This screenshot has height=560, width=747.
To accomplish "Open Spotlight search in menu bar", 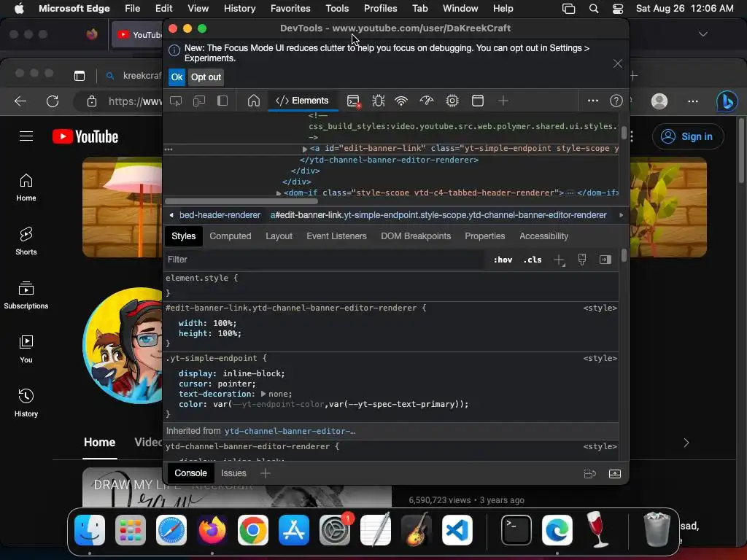I will coord(593,9).
